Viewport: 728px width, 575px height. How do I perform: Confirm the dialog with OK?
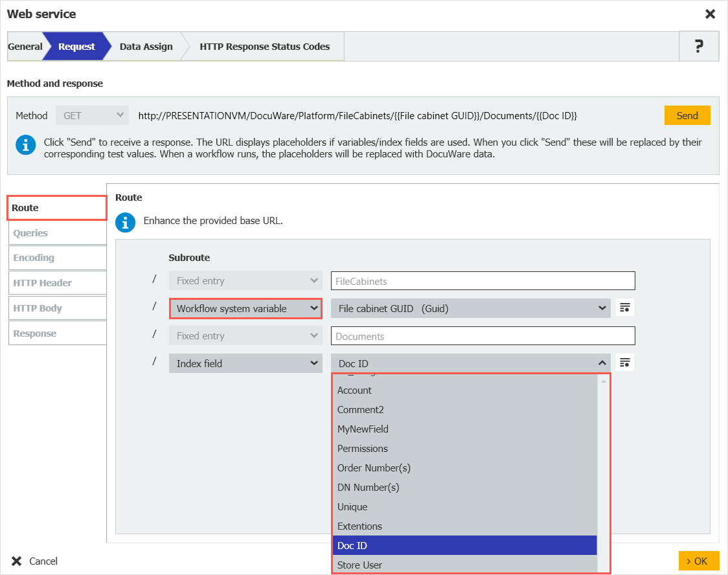[699, 561]
